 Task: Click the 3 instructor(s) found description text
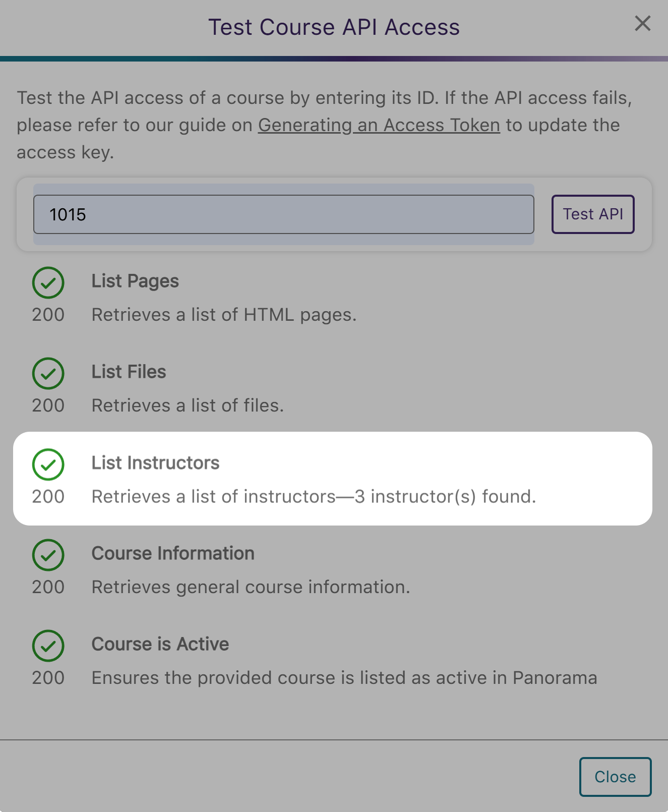[314, 497]
